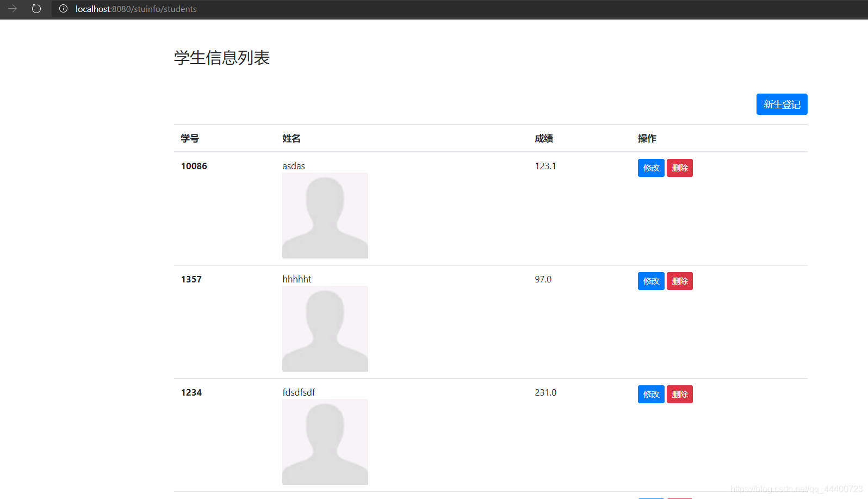Select the name hhhhht

click(x=297, y=279)
